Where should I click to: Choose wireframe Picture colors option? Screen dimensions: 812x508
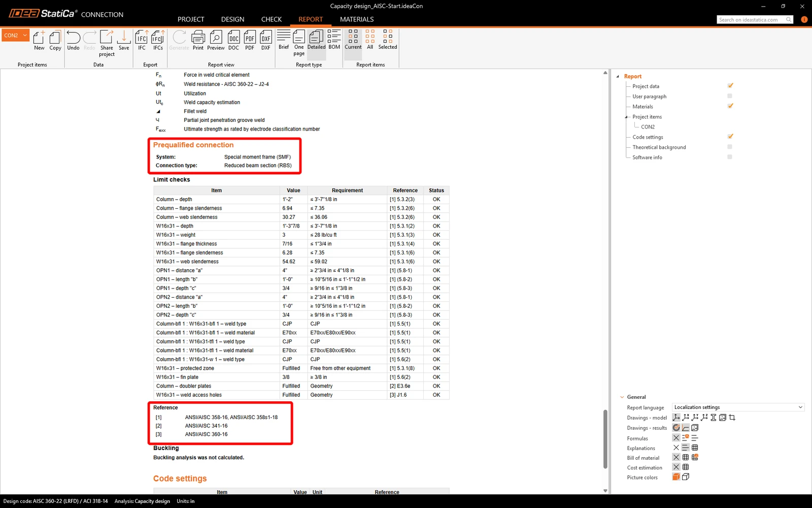click(685, 477)
